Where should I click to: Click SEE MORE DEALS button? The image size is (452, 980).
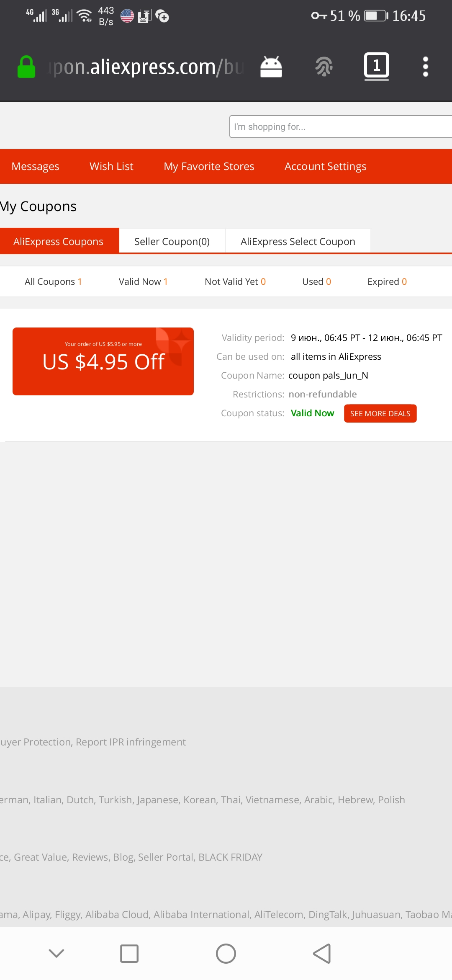point(380,413)
